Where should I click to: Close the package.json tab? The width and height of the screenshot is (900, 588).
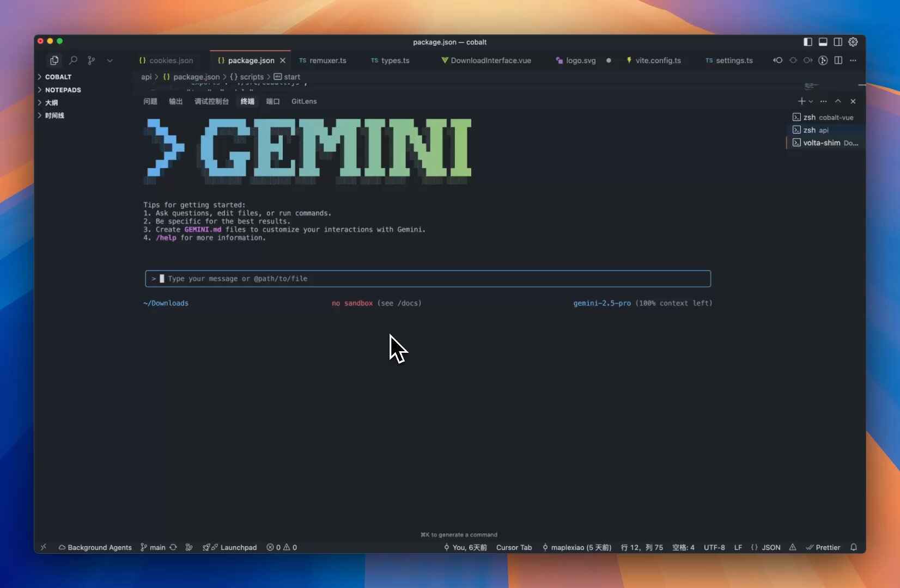pos(283,60)
